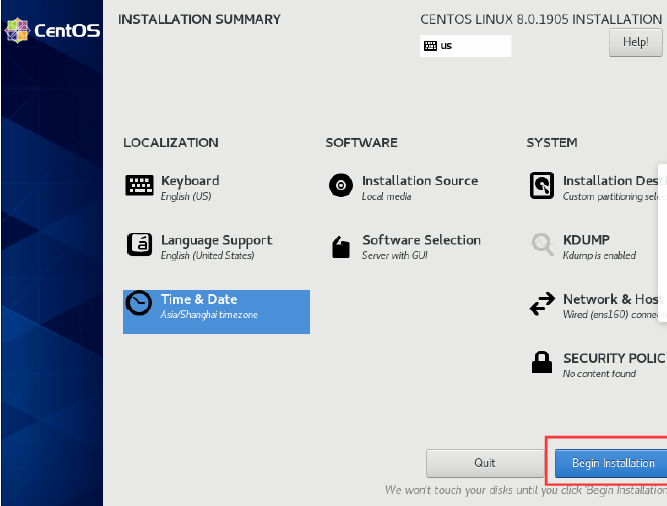667x506 pixels.
Task: Click the SYSTEM section heading
Action: (552, 142)
